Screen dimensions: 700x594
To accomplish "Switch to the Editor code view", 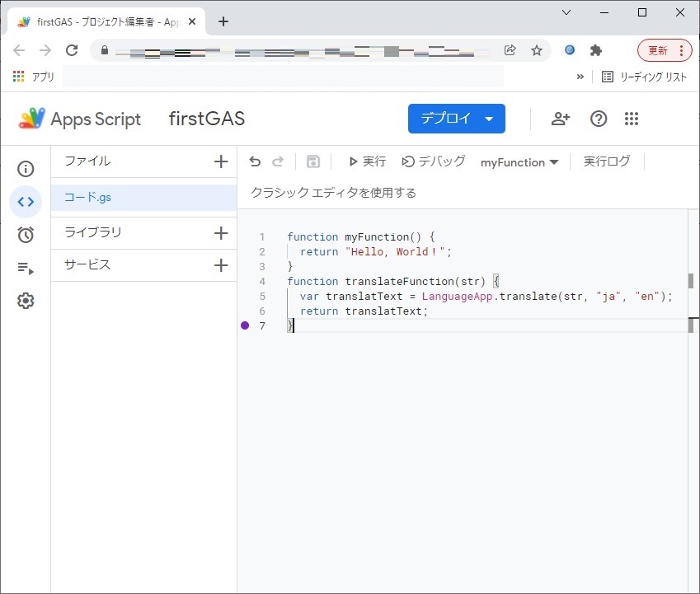I will [x=26, y=200].
